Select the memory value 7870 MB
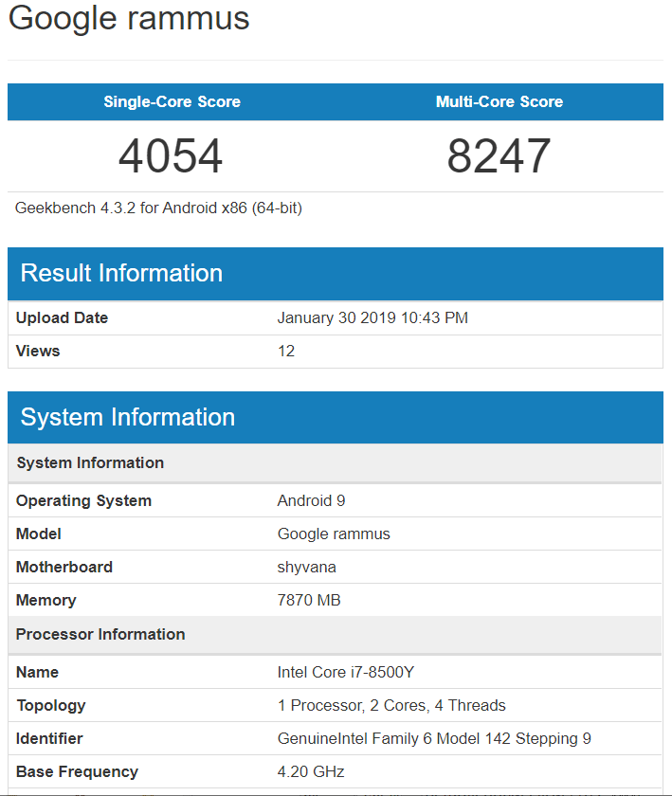The image size is (672, 796). pyautogui.click(x=309, y=600)
